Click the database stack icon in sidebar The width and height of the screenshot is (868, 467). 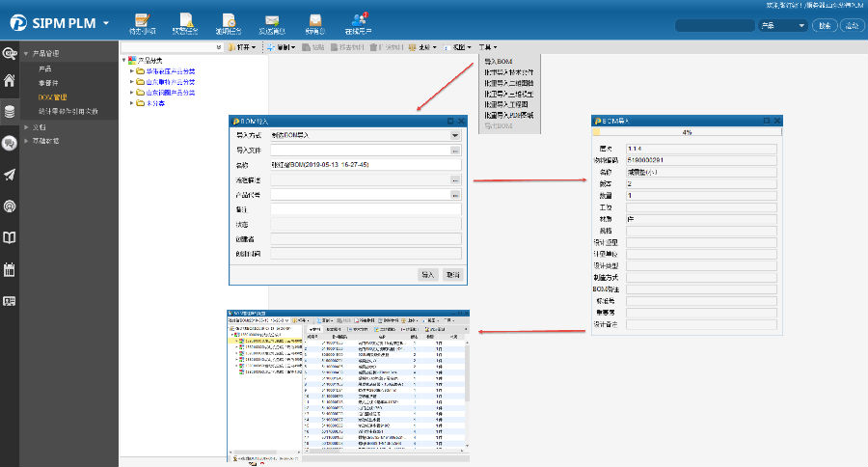pos(10,112)
